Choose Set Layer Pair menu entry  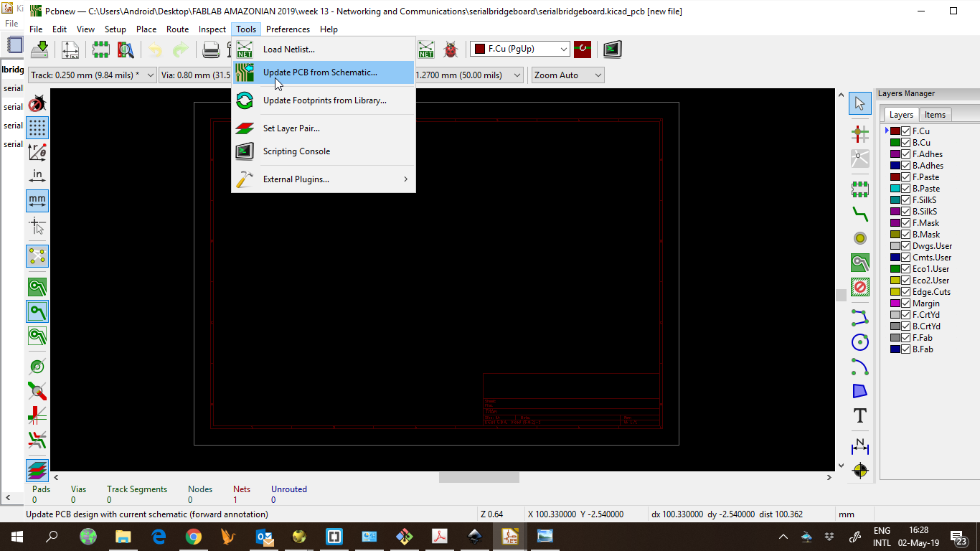324,128
